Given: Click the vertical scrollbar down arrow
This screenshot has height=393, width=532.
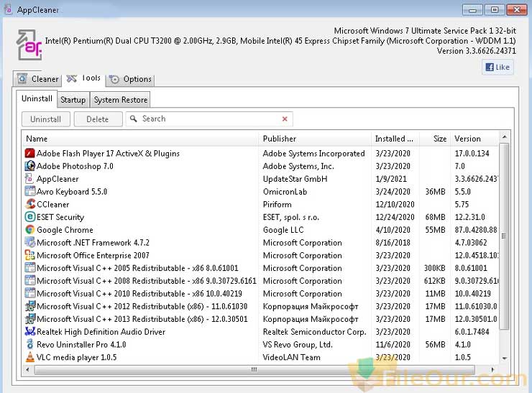Looking at the screenshot, I should tap(504, 359).
